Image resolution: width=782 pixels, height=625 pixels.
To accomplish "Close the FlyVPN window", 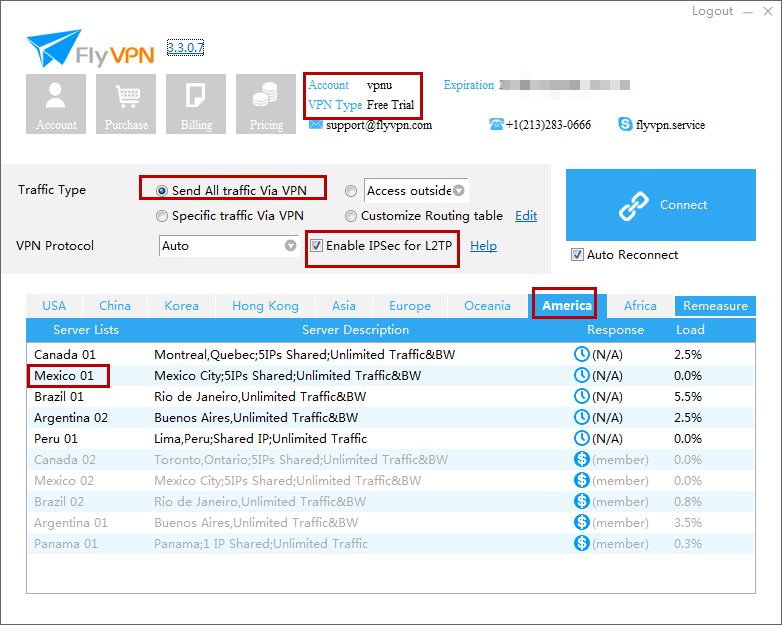I will click(x=768, y=11).
